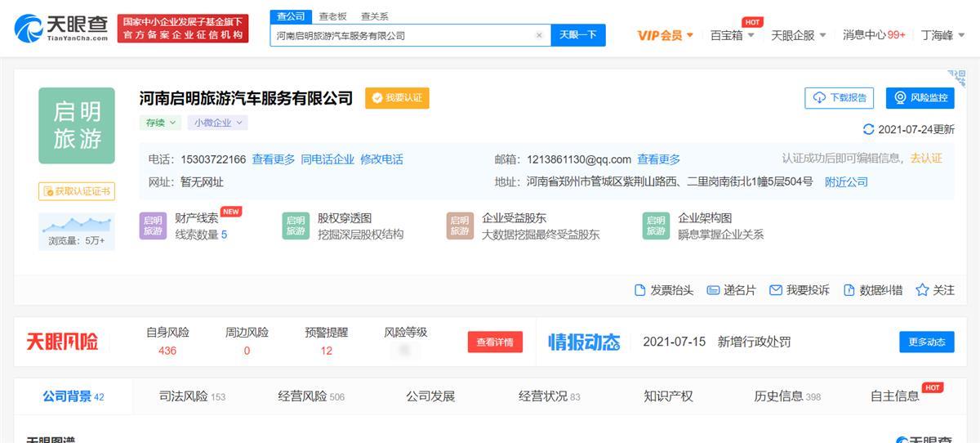Click the refresh icon beside 2021-07-24更新
This screenshot has height=443, width=980.
pyautogui.click(x=869, y=129)
